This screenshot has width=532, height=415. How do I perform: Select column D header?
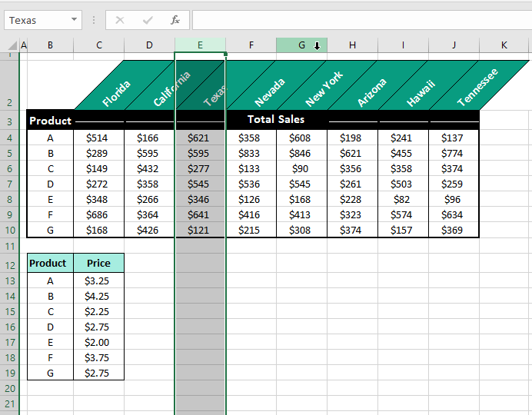click(149, 45)
